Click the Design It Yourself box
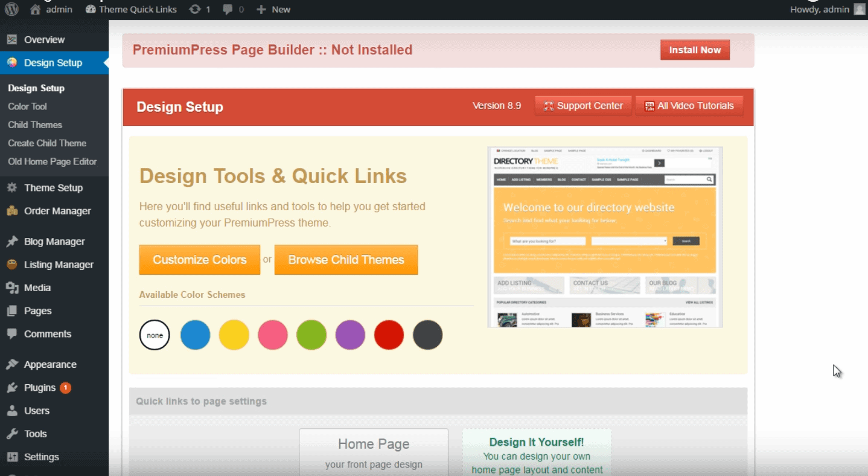 [x=537, y=452]
